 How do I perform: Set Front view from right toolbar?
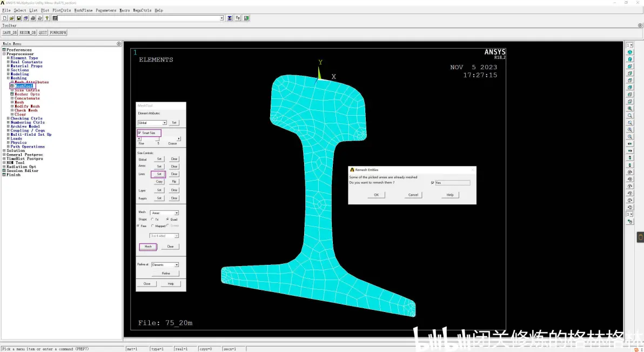pos(629,66)
